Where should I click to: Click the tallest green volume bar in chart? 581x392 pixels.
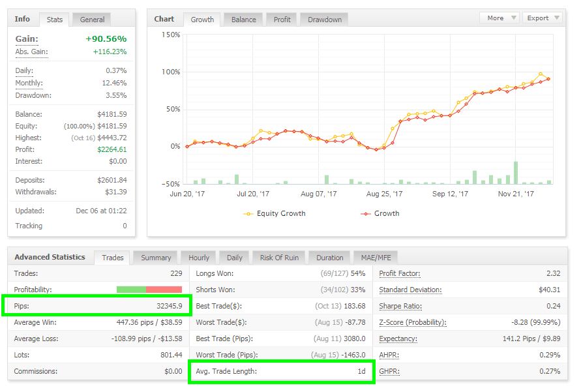point(516,173)
